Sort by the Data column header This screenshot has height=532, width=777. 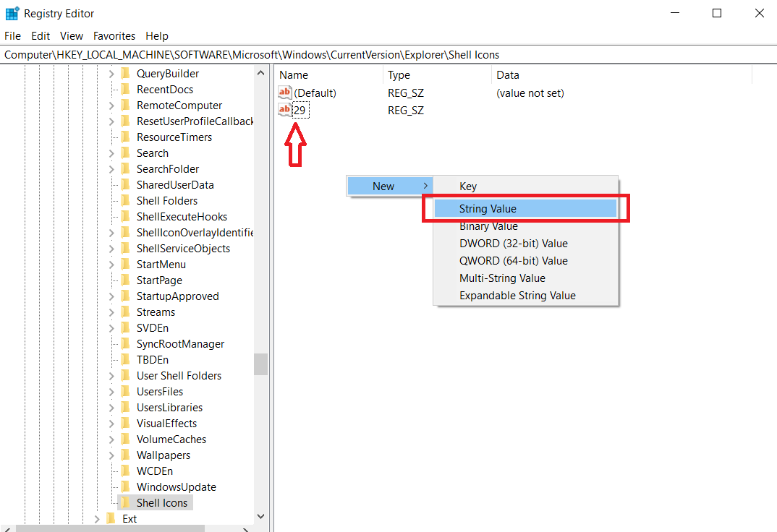[x=622, y=74]
